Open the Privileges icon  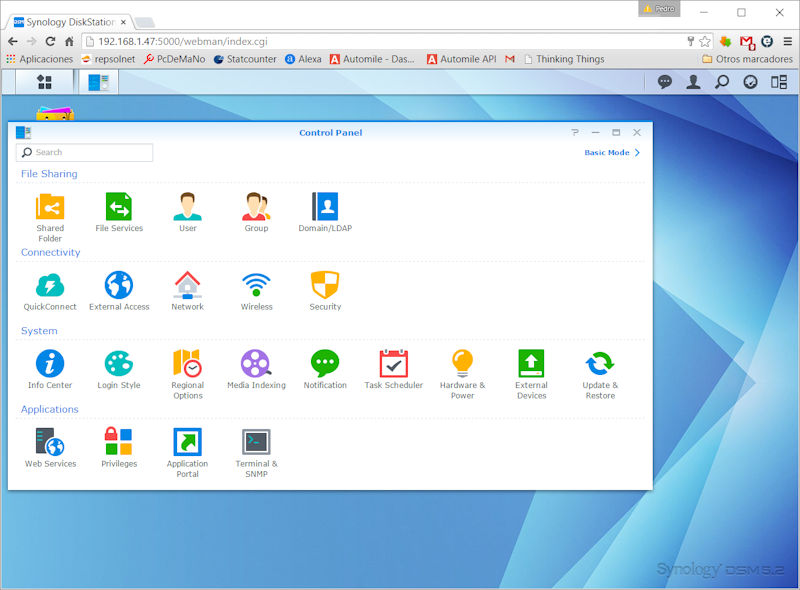point(119,448)
